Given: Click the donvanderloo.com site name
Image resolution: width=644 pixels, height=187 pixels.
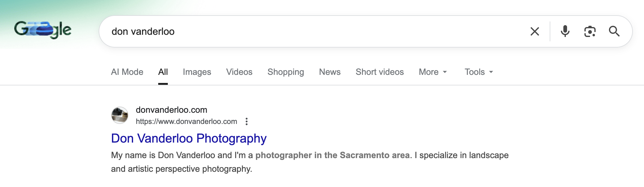Looking at the screenshot, I should pos(172,110).
